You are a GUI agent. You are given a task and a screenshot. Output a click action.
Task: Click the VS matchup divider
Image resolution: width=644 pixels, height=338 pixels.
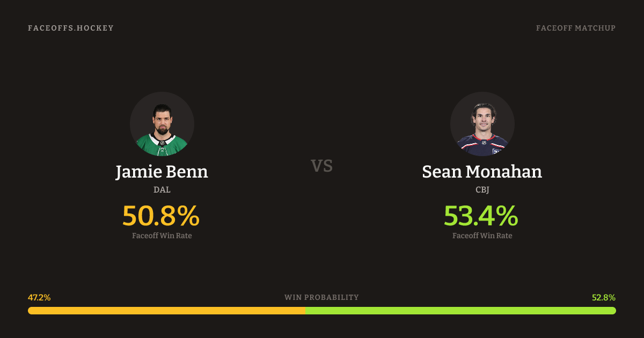322,166
